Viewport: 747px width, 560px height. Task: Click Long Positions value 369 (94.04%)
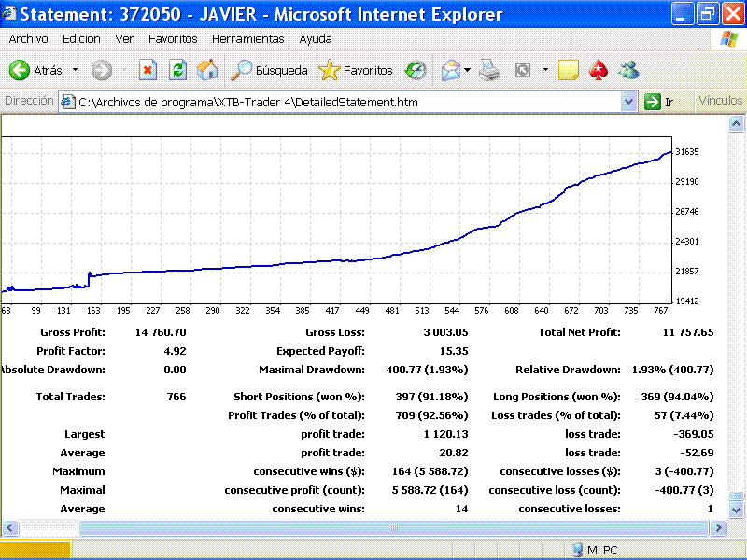tap(677, 397)
